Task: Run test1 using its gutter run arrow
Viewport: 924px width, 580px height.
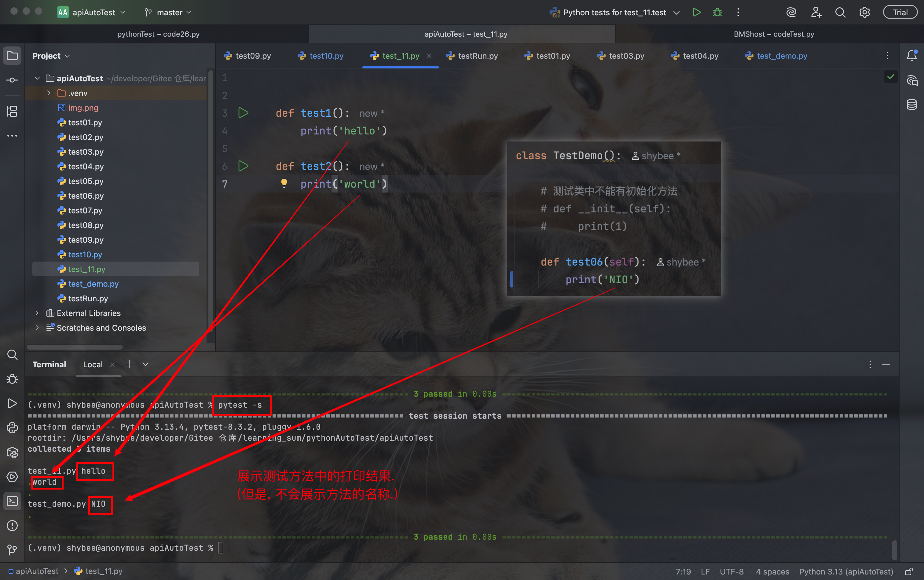Action: point(243,113)
